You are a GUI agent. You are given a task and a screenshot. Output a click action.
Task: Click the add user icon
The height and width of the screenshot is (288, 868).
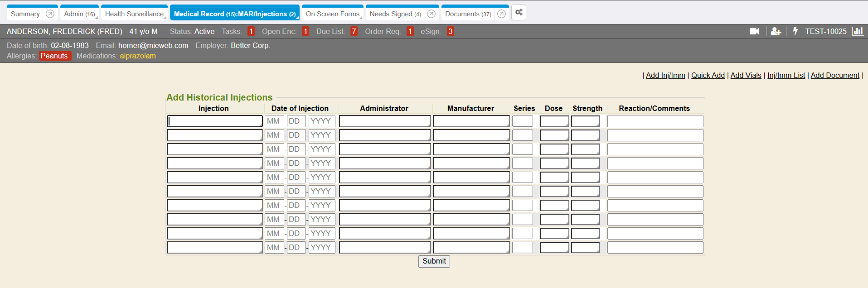[x=776, y=31]
